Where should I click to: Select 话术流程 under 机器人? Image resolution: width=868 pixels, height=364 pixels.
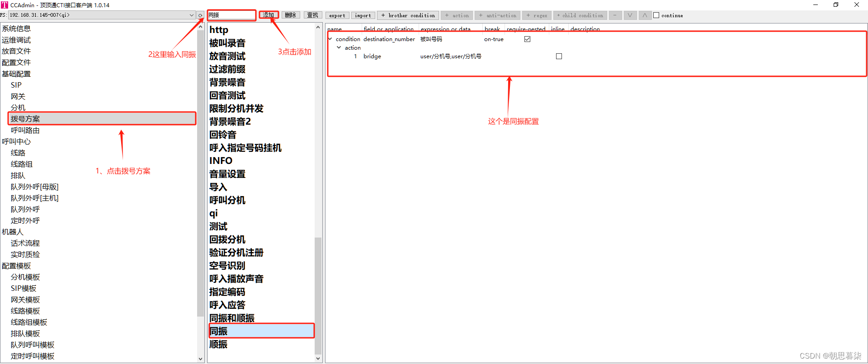click(25, 243)
